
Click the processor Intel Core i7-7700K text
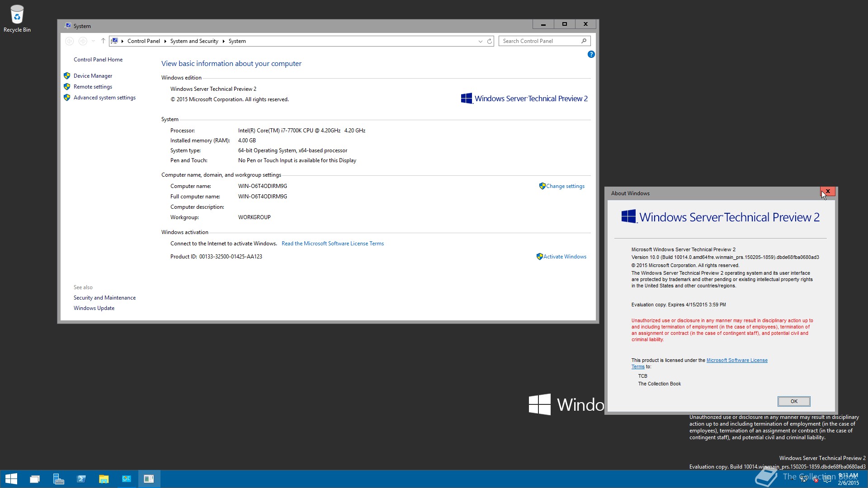click(302, 131)
